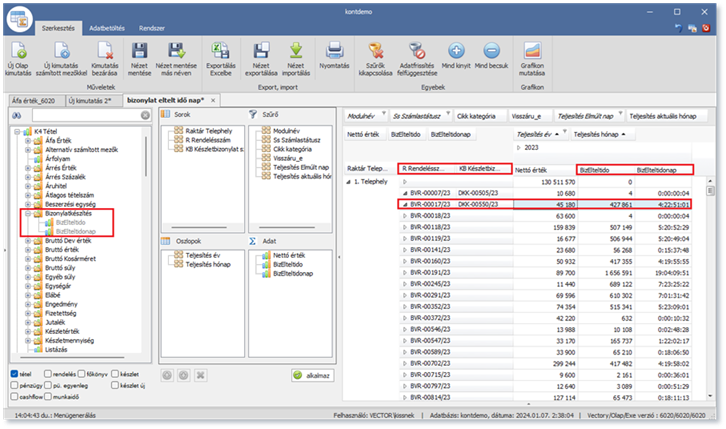
Task: Enable the rendelés checkbox
Action: [x=45, y=373]
